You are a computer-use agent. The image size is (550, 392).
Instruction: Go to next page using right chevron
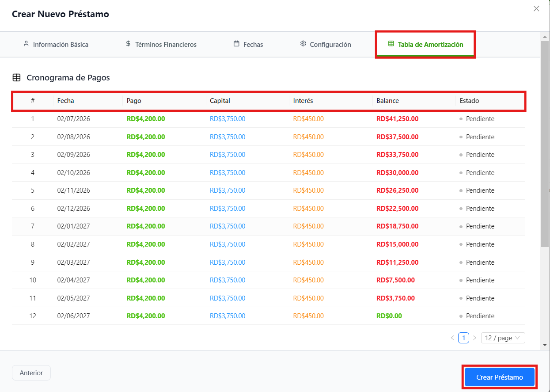point(474,338)
